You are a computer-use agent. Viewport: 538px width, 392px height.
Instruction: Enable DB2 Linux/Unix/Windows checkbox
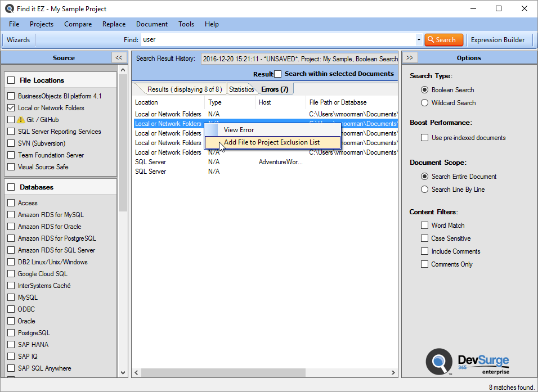click(x=11, y=262)
